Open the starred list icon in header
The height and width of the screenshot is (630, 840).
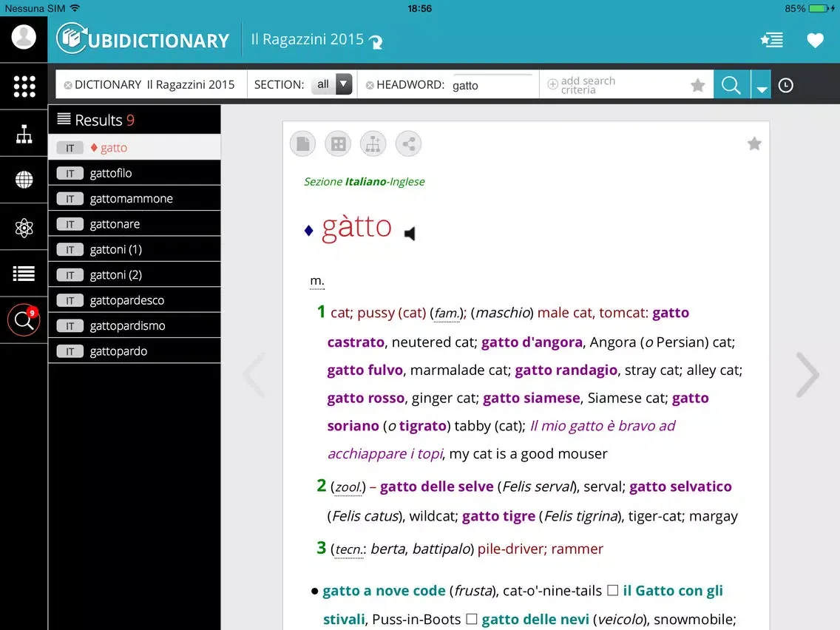pos(771,40)
